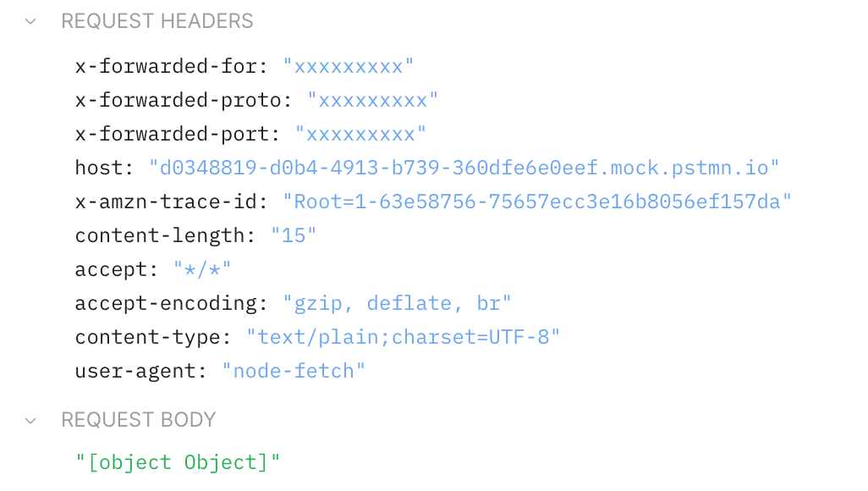Collapse the REQUEST BODY section
Screen dimensions: 868x491
[30, 420]
